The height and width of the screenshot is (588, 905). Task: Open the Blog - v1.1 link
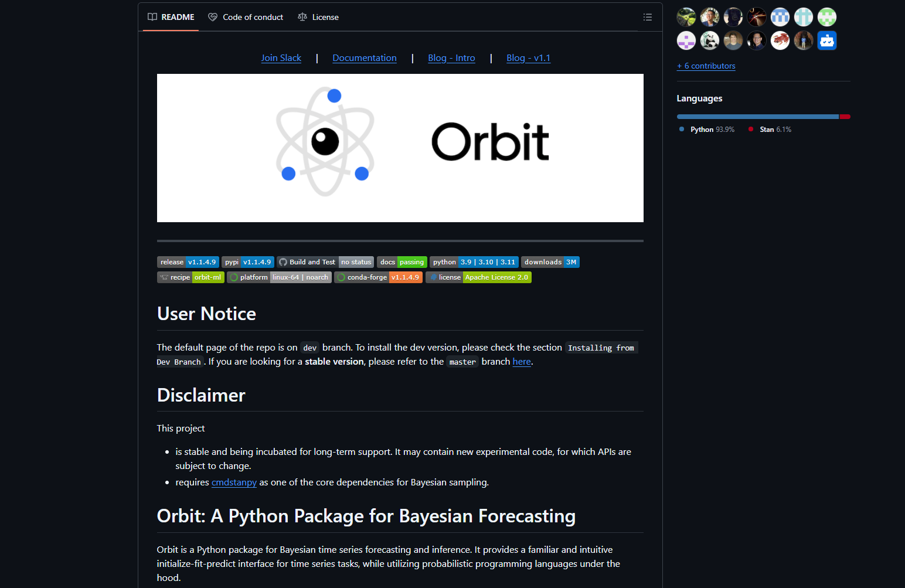[x=529, y=58]
